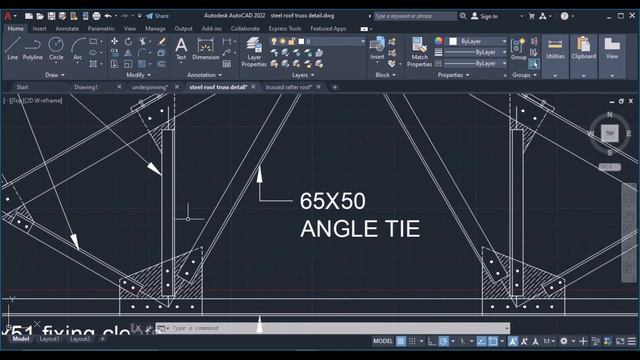Select the Arc tool

(78, 49)
